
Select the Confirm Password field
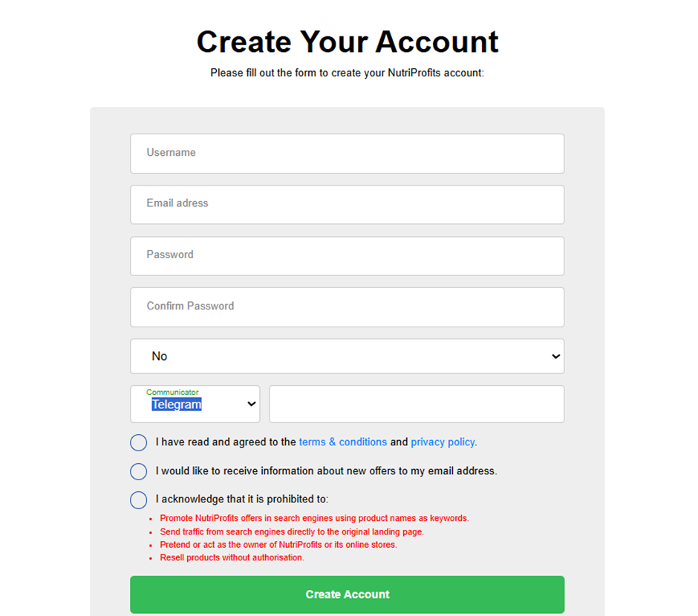click(347, 307)
